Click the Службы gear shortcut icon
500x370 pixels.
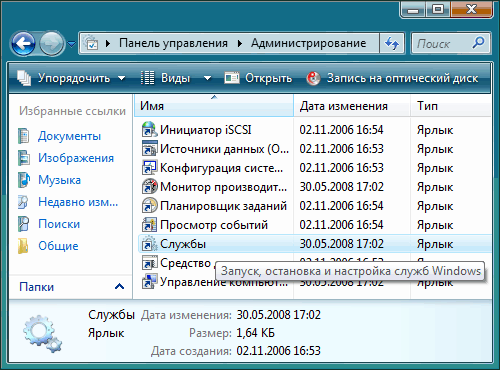pyautogui.click(x=149, y=244)
